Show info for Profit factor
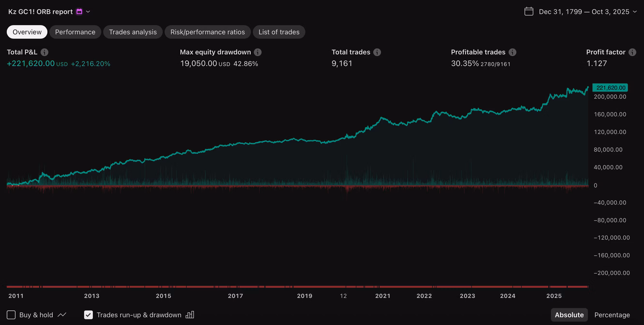 (632, 52)
